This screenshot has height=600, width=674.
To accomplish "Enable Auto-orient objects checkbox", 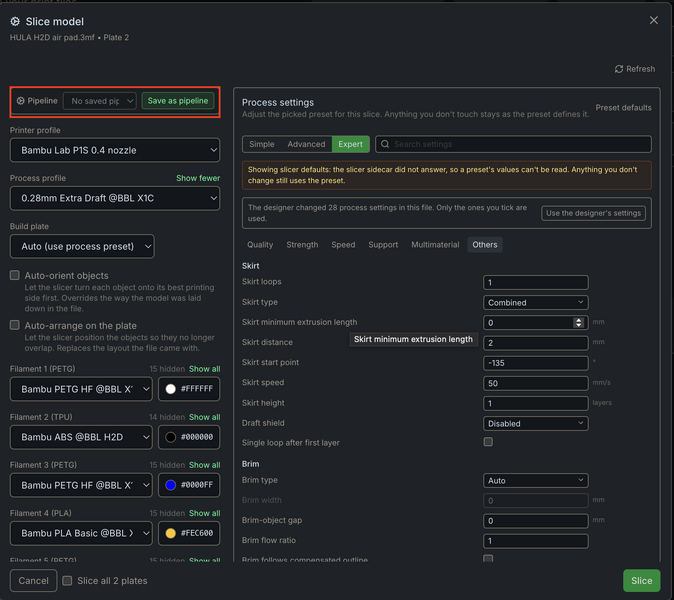I will 15,275.
